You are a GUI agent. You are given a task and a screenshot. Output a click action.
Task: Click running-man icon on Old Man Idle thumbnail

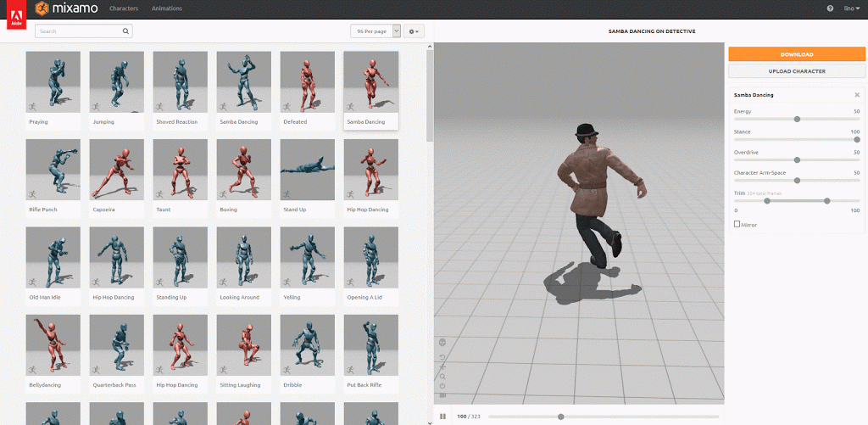pyautogui.click(x=32, y=282)
